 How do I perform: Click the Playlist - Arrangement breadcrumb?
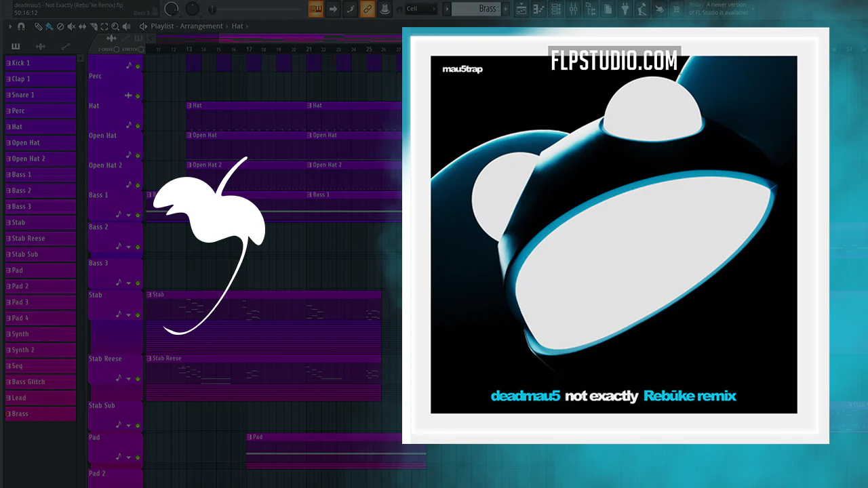[x=187, y=26]
